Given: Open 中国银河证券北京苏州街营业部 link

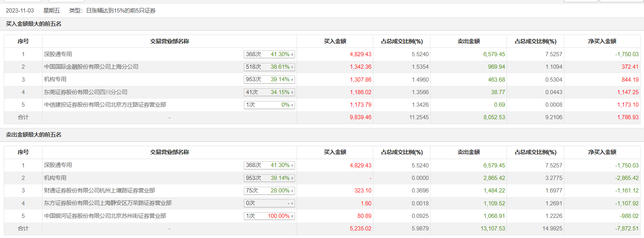Looking at the screenshot, I should tap(105, 216).
